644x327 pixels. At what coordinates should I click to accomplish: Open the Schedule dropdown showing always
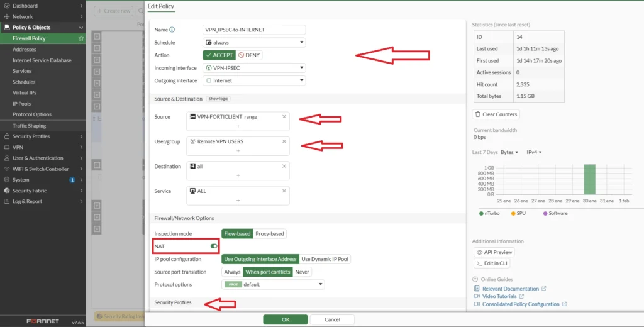[x=254, y=42]
